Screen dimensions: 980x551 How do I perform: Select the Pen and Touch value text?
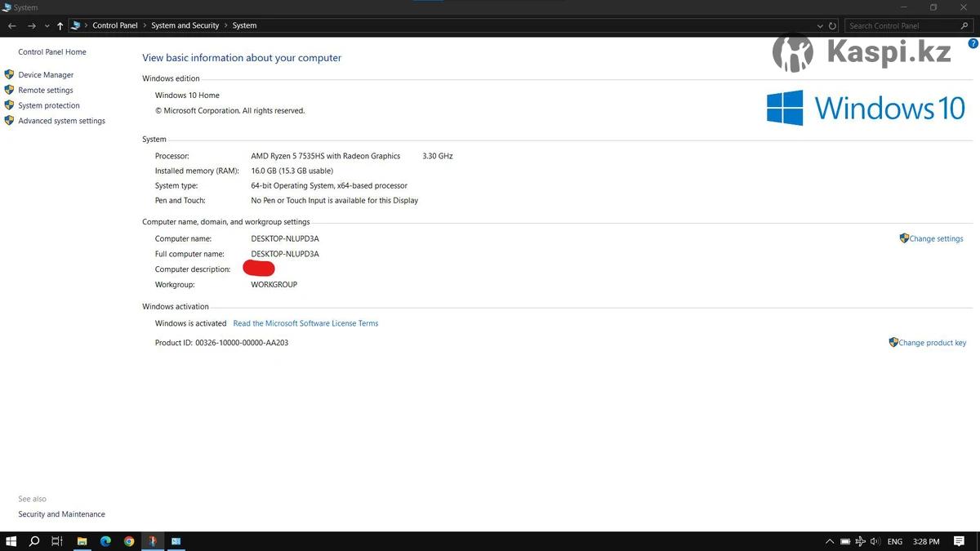335,201
